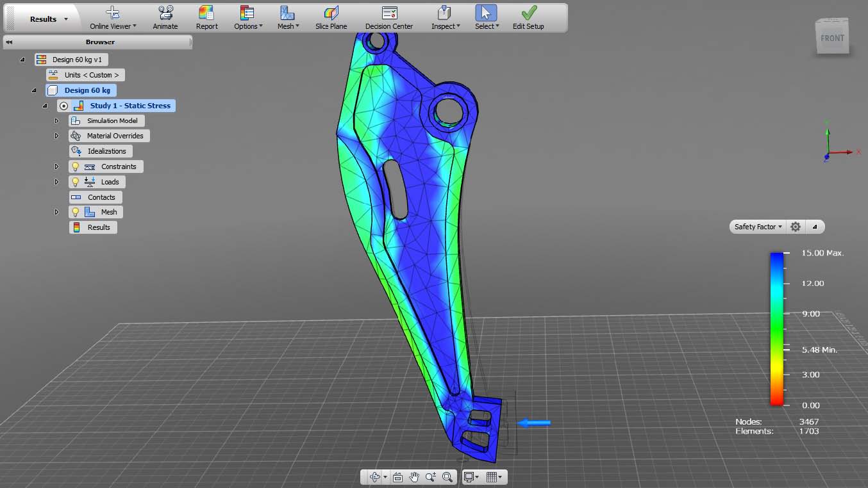Viewport: 868px width, 488px height.
Task: Click the Material Overrides icon
Action: [x=76, y=136]
